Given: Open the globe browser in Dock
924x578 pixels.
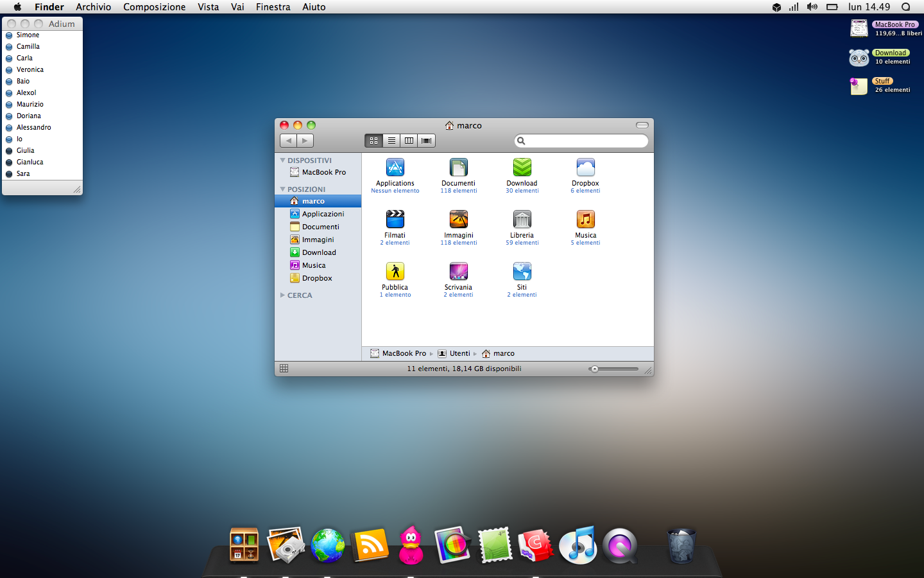Looking at the screenshot, I should point(328,546).
